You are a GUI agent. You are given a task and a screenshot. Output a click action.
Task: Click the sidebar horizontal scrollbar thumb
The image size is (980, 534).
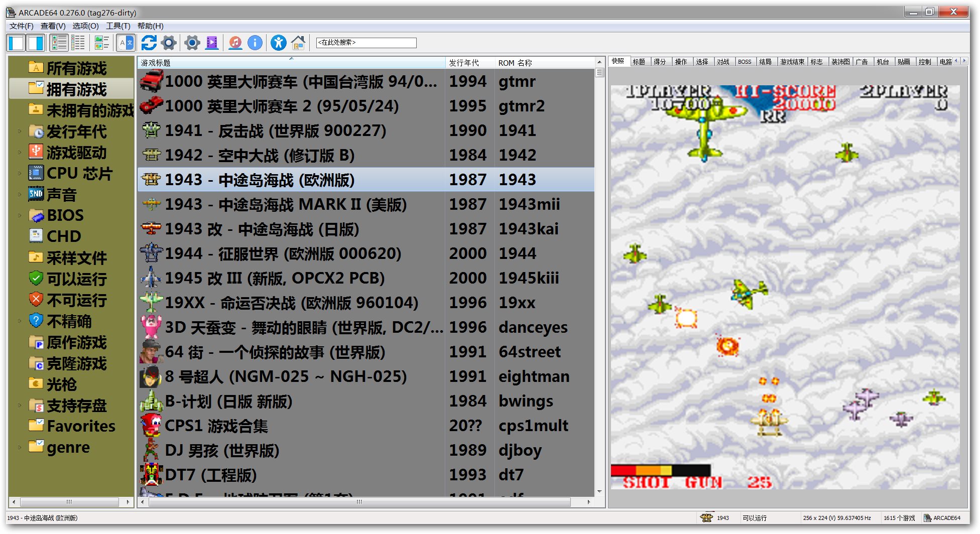[69, 502]
